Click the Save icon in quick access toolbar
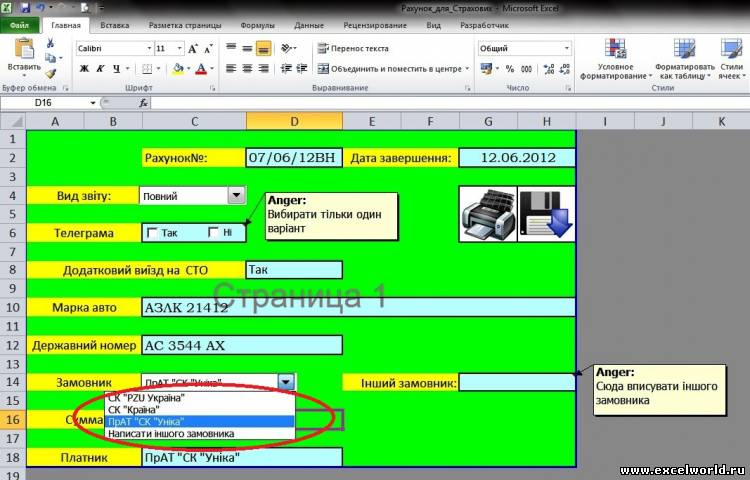 coord(24,8)
